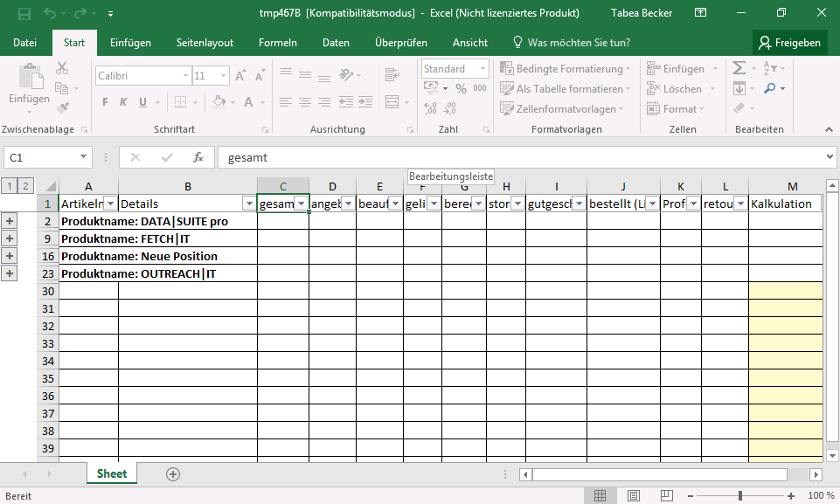Viewport: 840px width, 504px height.
Task: Increase font size with large A icon
Action: coord(240,75)
